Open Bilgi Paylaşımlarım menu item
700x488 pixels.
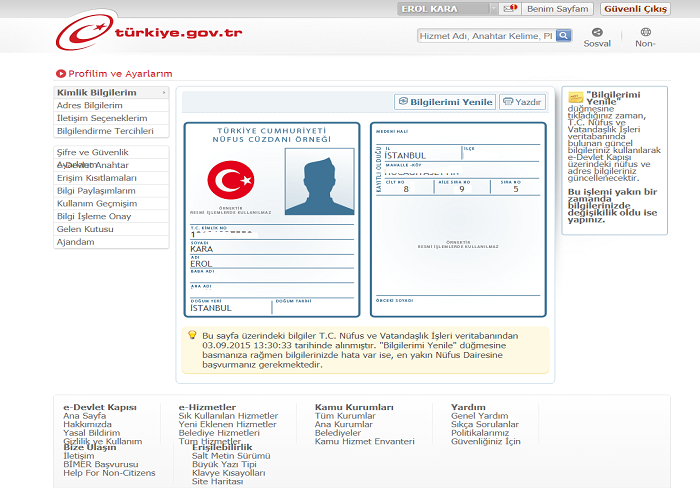tap(111, 191)
